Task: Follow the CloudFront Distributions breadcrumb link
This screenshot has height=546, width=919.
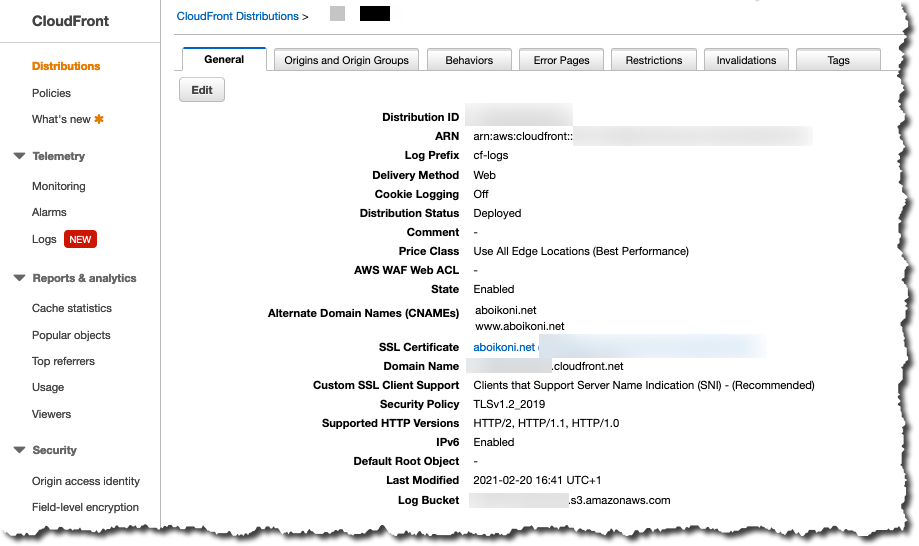Action: (x=237, y=16)
